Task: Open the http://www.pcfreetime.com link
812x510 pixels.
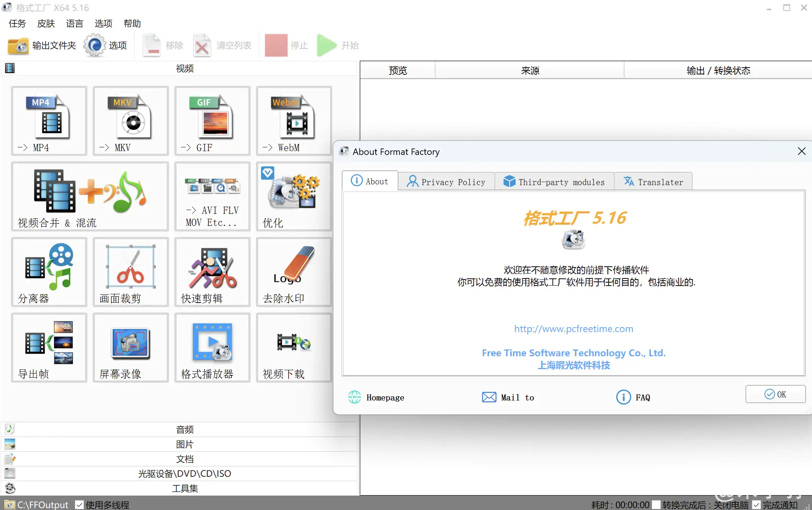Action: [573, 329]
